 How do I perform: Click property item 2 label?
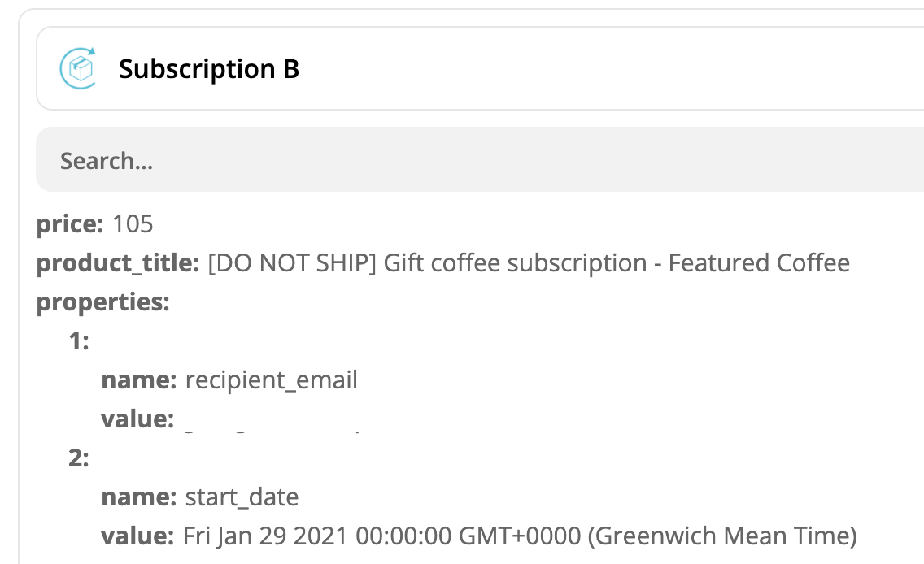tap(79, 458)
